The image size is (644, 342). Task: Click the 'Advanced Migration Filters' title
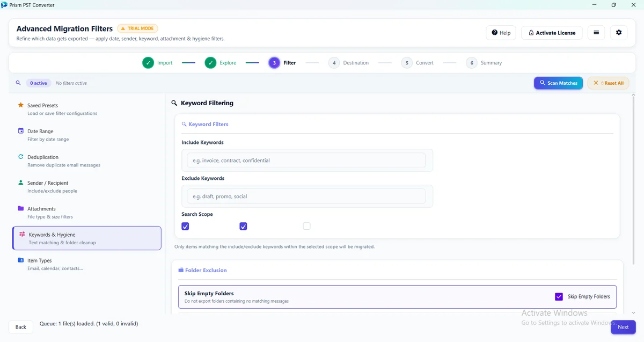(64, 28)
